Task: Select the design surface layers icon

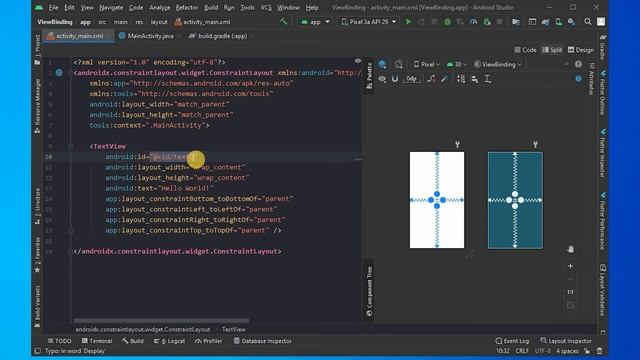Action: pyautogui.click(x=382, y=64)
